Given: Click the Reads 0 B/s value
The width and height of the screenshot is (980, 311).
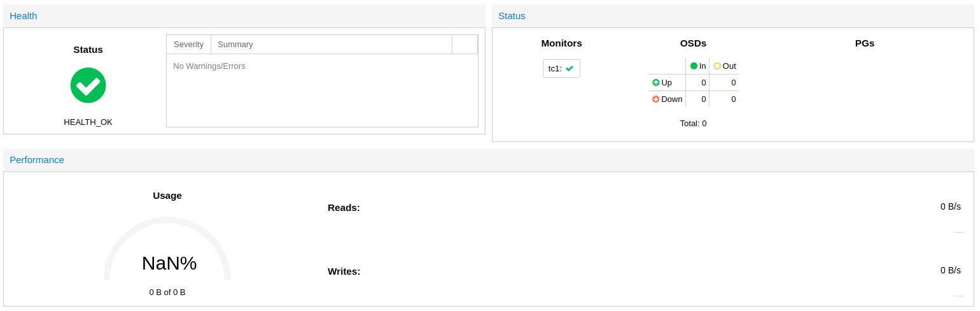Looking at the screenshot, I should [x=950, y=206].
